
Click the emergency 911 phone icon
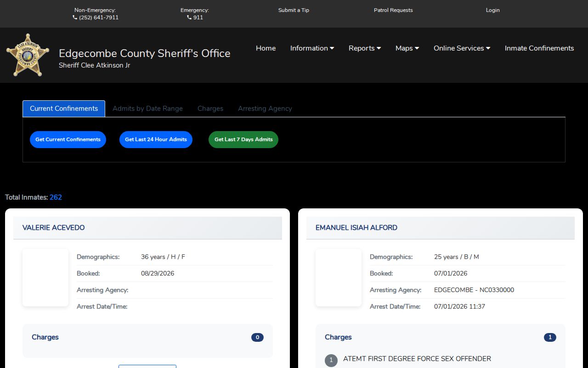tap(189, 17)
